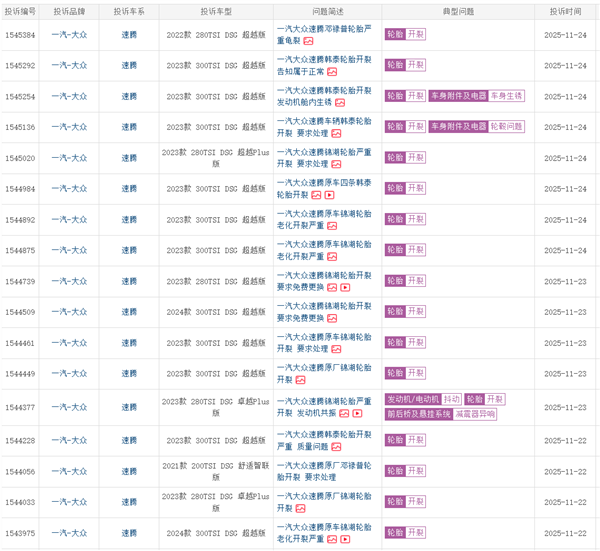Click image icon in complaint 1545292 description
The image size is (600, 551).
pos(333,72)
